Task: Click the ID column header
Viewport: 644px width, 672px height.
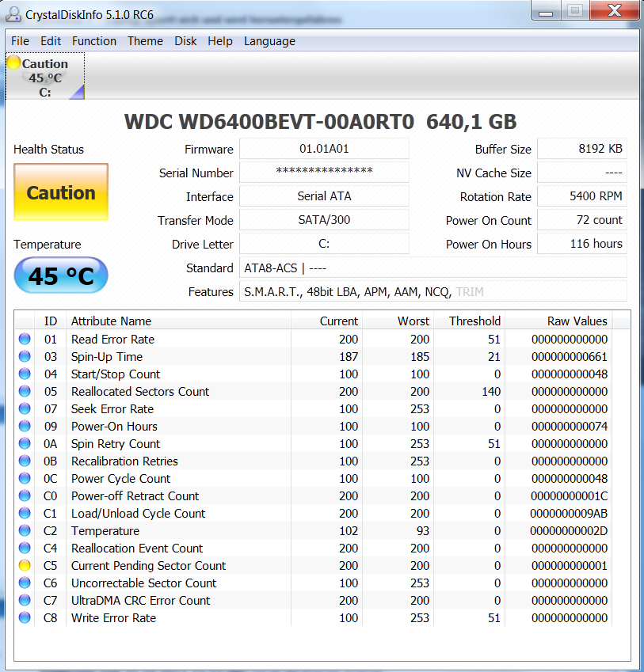Action: click(51, 321)
